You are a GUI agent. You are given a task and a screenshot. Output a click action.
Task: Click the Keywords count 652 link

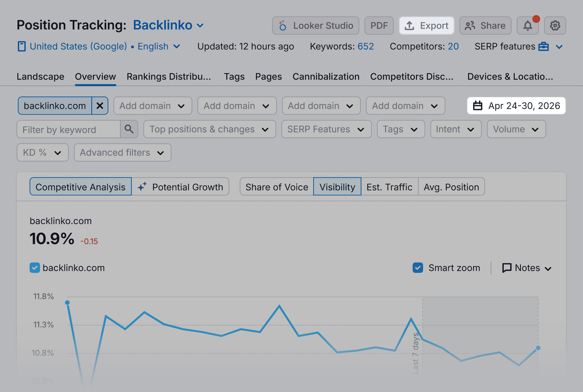click(366, 46)
